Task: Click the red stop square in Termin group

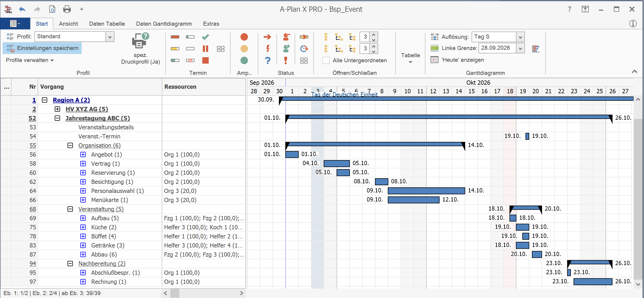Action: coord(206,60)
